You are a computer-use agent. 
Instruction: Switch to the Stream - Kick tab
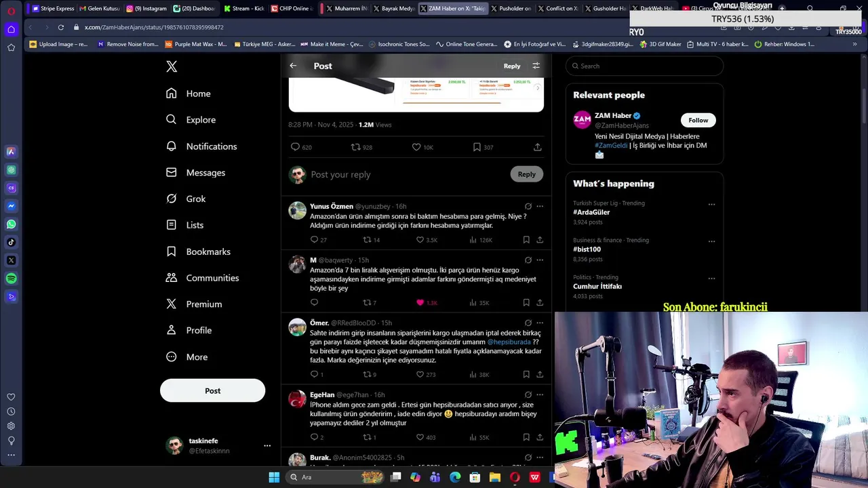coord(243,8)
